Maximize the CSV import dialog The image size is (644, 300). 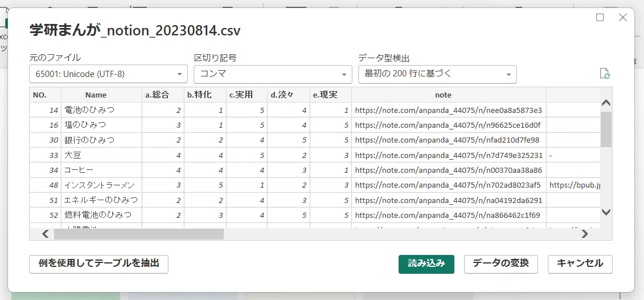coord(600,17)
